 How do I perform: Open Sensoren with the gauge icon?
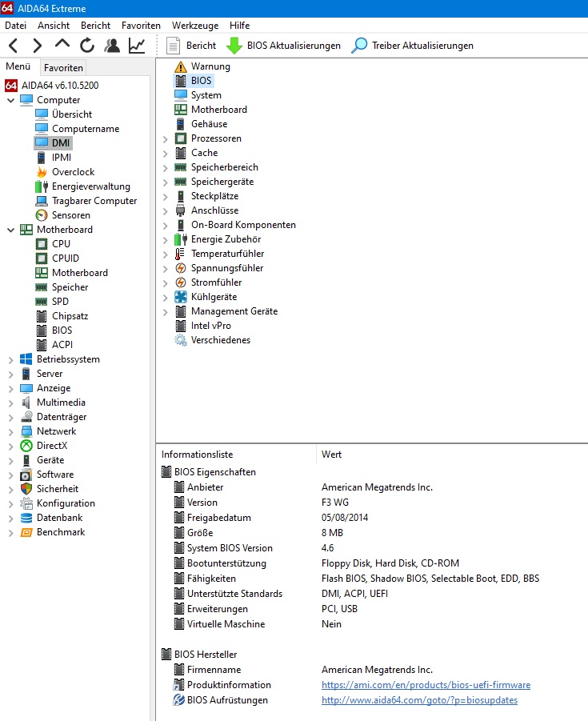click(63, 215)
